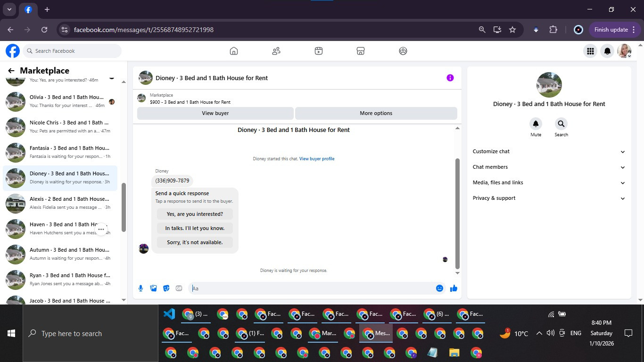
Task: Open the Groups icon in top navigation
Action: [403, 51]
